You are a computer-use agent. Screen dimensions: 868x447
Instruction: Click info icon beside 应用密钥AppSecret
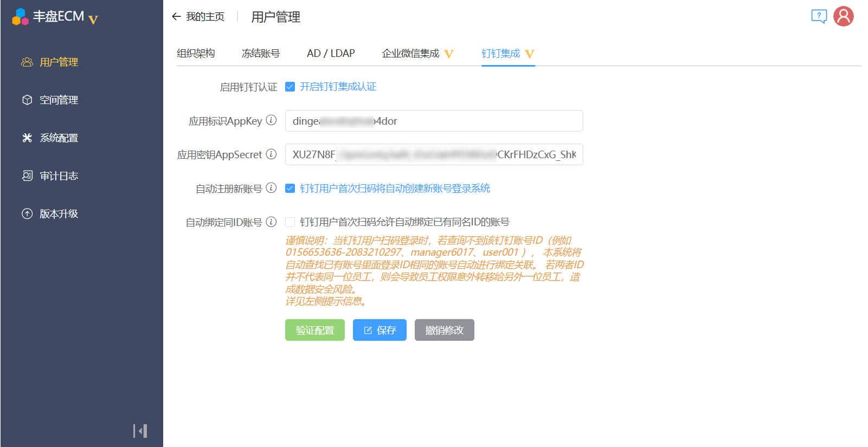click(272, 154)
